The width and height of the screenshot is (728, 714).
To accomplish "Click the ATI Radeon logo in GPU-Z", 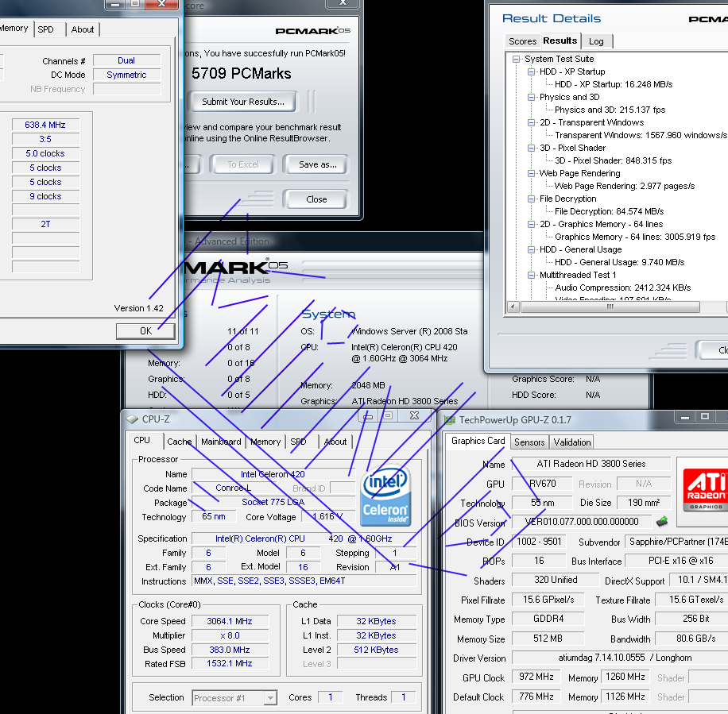I will (x=706, y=490).
